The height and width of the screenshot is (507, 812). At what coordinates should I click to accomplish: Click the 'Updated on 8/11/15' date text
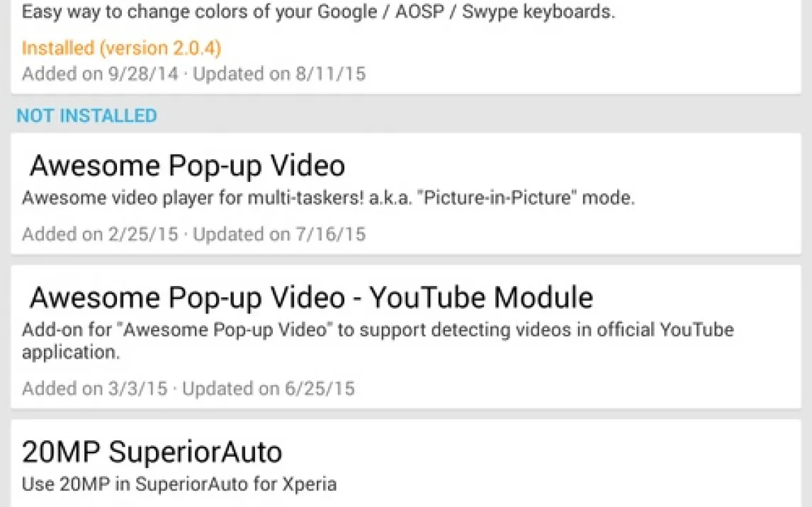pos(279,74)
